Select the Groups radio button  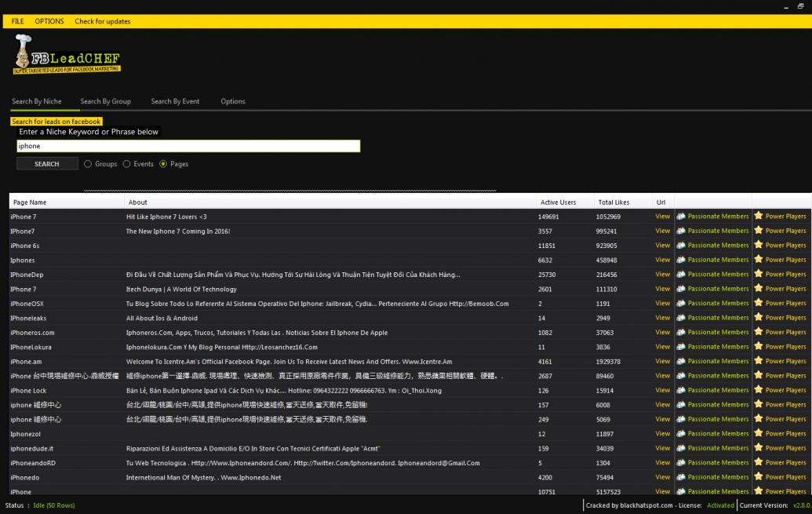pyautogui.click(x=88, y=164)
